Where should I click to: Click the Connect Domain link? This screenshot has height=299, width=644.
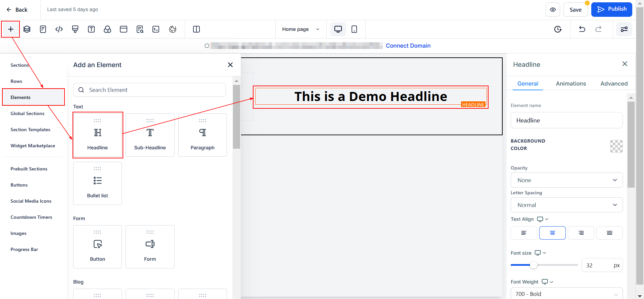point(408,46)
